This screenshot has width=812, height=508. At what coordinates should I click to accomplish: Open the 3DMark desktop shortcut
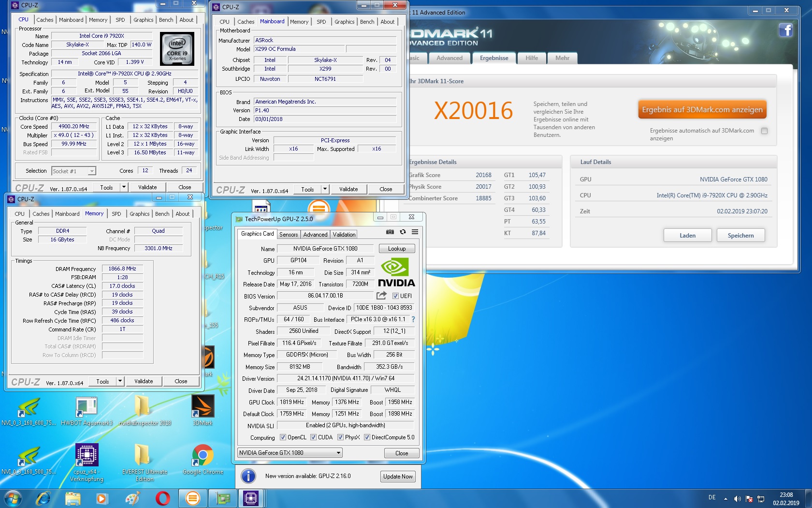point(203,410)
